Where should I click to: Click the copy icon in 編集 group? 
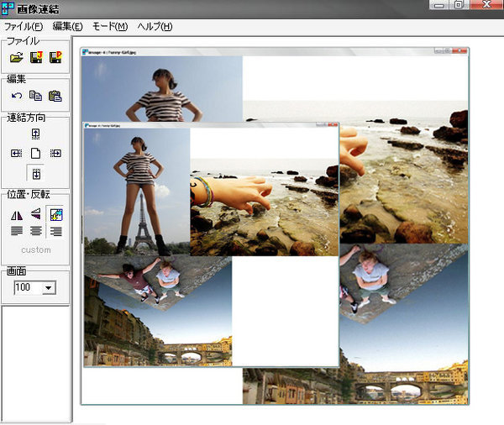35,97
